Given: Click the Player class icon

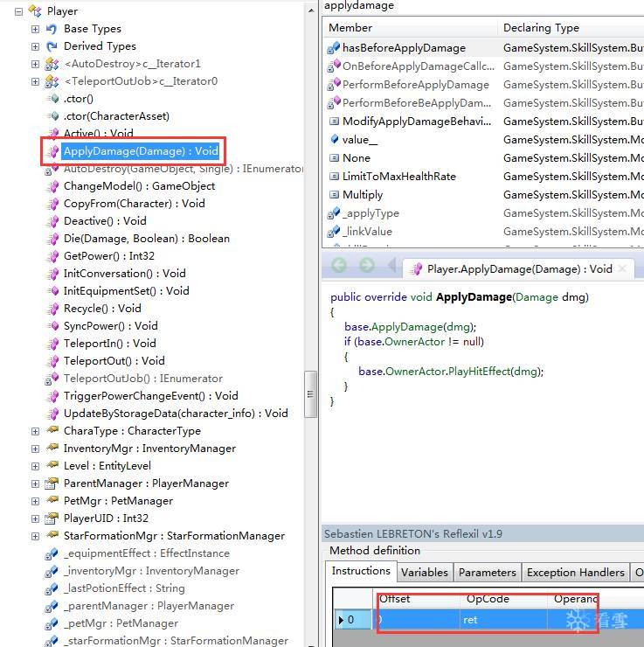Looking at the screenshot, I should click(x=35, y=11).
